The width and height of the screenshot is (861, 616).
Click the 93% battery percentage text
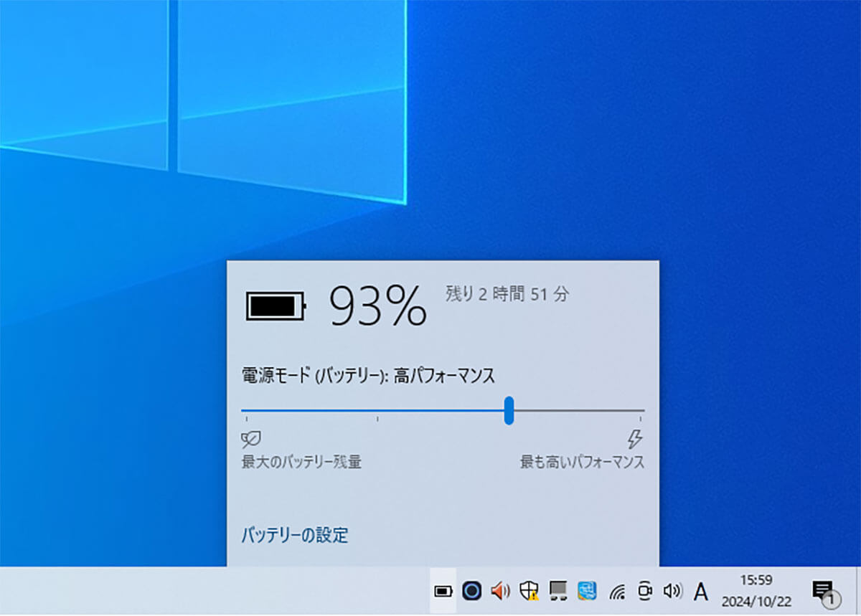[x=378, y=306]
